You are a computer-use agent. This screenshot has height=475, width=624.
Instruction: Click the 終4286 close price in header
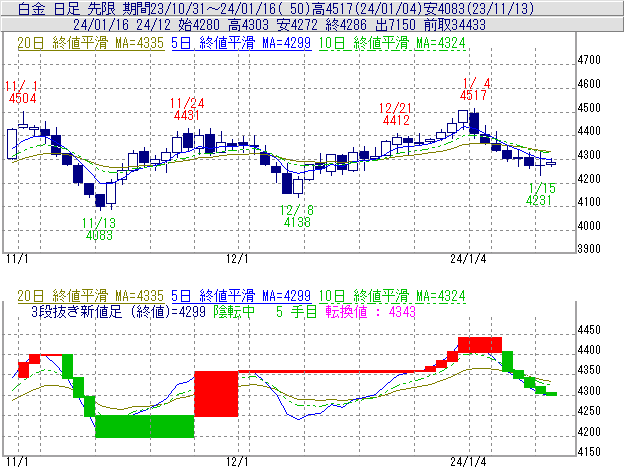point(346,25)
